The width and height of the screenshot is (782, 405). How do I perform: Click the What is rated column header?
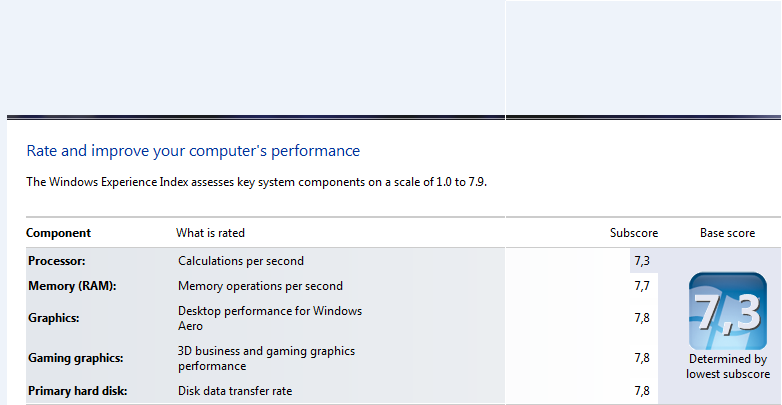click(x=210, y=233)
